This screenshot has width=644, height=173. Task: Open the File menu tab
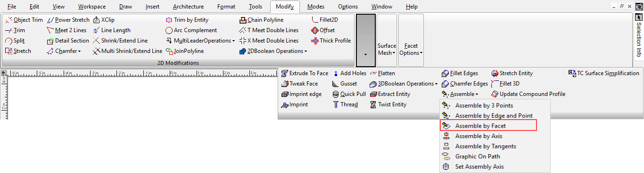(x=12, y=7)
